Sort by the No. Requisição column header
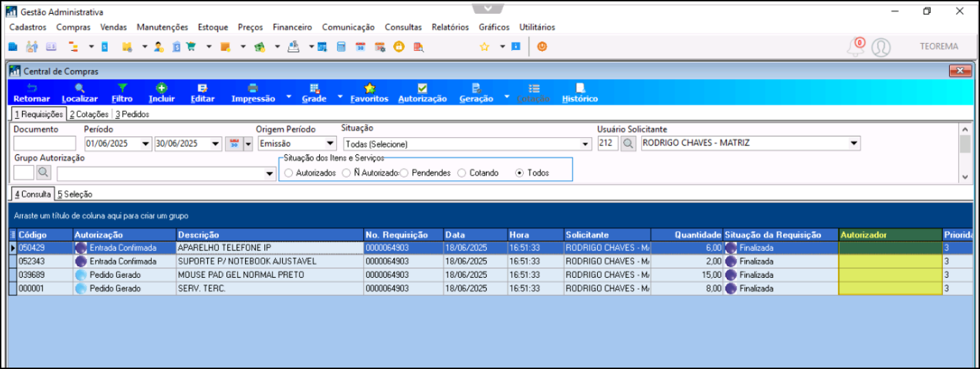The image size is (980, 369). point(403,235)
